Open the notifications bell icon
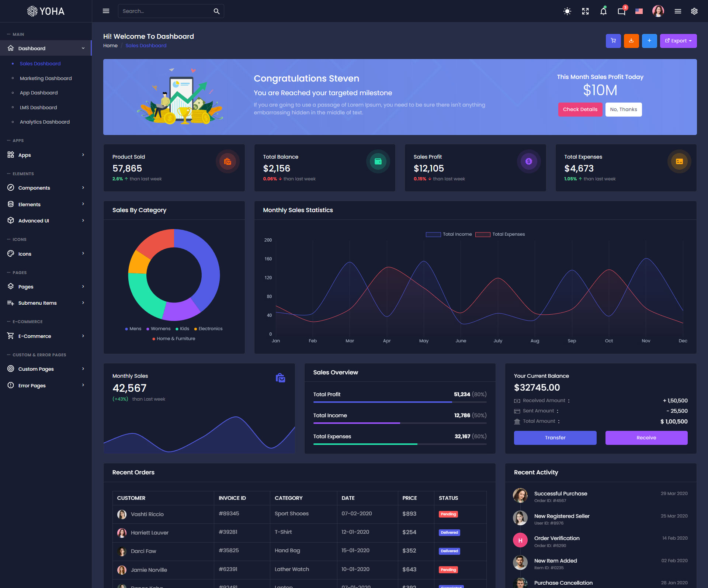The height and width of the screenshot is (588, 708). (603, 11)
